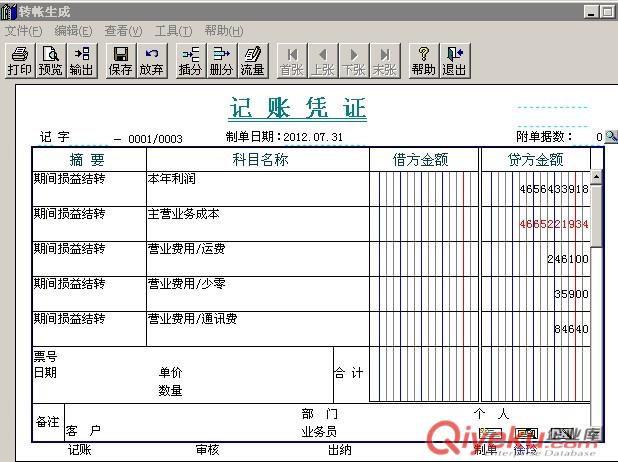
Task: Open the 帮助(H) menu
Action: (x=224, y=31)
